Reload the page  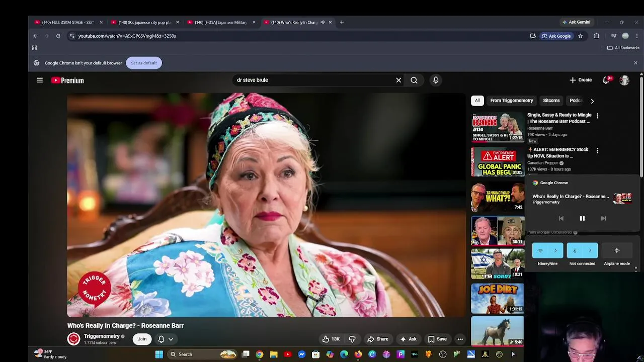(x=58, y=36)
